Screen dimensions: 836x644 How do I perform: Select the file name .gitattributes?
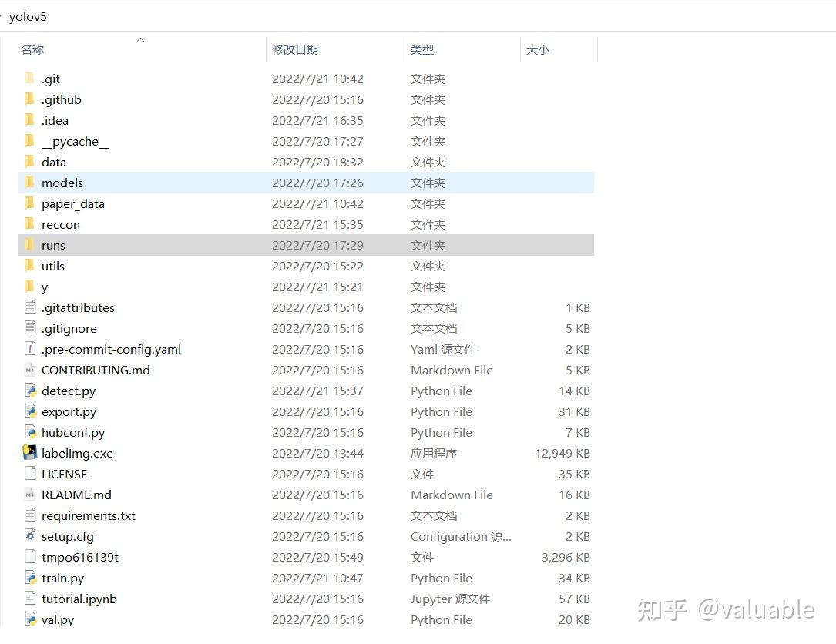click(78, 307)
